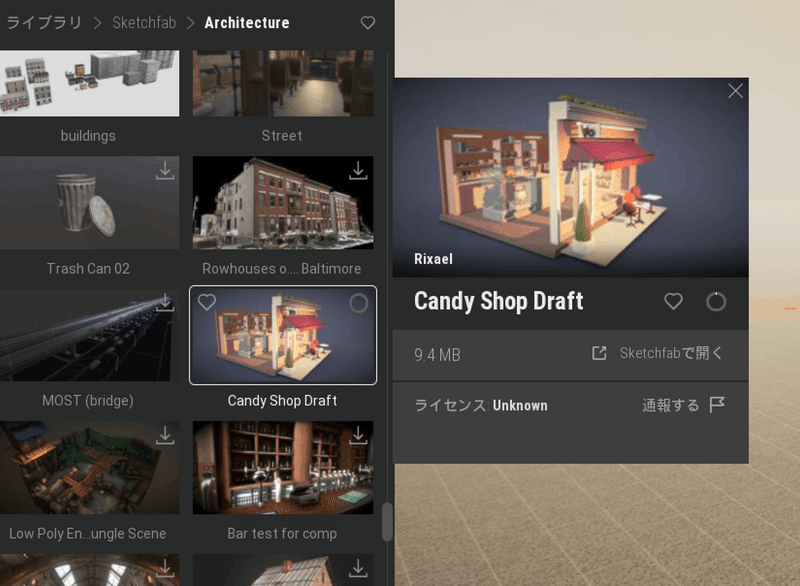Download the MOST (bridge) model
This screenshot has width=800, height=586.
coord(165,302)
